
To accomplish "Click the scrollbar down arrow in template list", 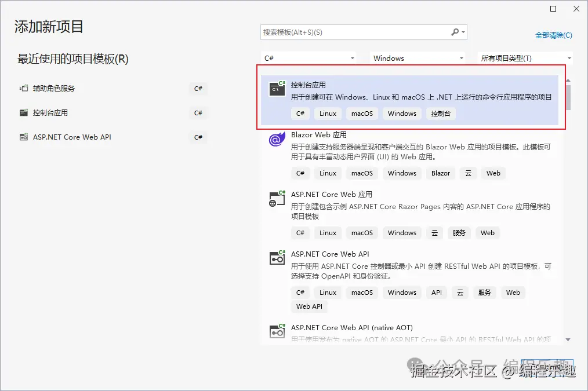I will point(568,339).
